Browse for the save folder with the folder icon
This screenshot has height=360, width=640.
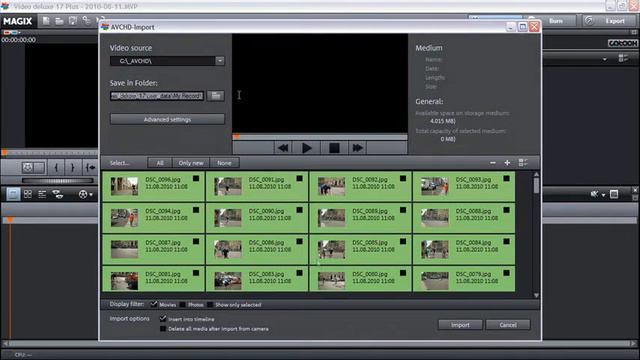point(216,96)
